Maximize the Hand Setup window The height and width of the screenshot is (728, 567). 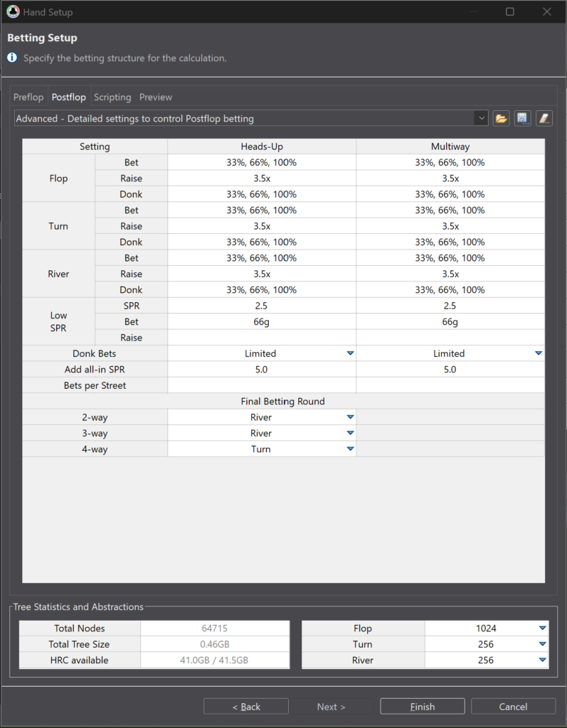coord(510,11)
